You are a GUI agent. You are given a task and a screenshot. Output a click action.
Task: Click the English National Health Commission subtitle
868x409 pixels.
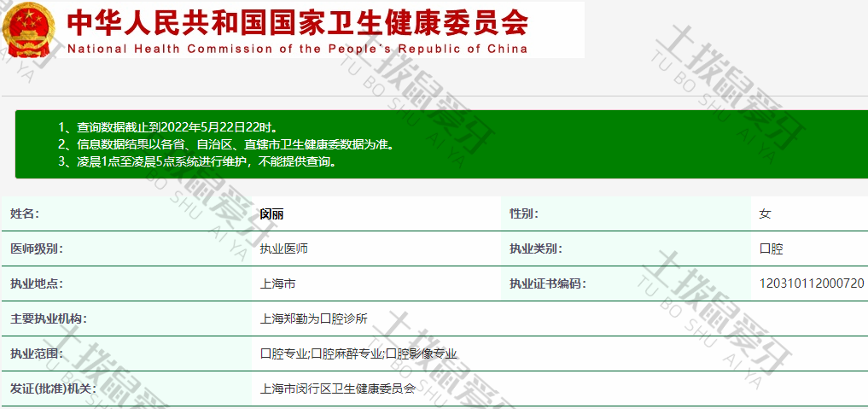[x=298, y=49]
